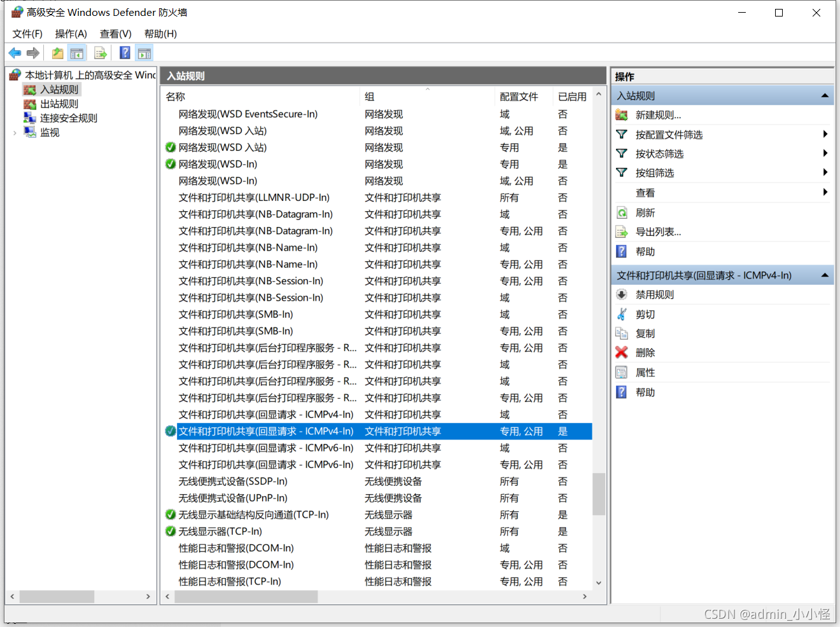The image size is (840, 627).
Task: Click the filter icon for 按配置文件筛选
Action: (622, 135)
